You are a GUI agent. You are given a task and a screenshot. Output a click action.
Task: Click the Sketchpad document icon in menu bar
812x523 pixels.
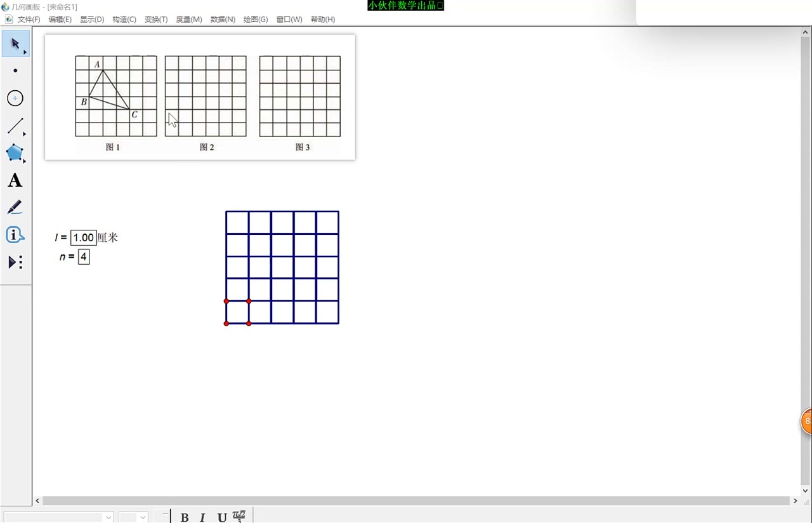[x=8, y=19]
